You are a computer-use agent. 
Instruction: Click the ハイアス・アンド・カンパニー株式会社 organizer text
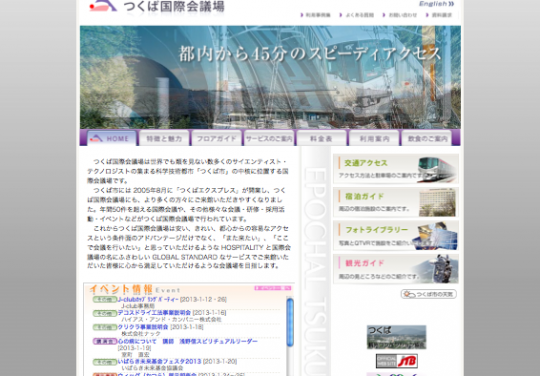(x=171, y=320)
